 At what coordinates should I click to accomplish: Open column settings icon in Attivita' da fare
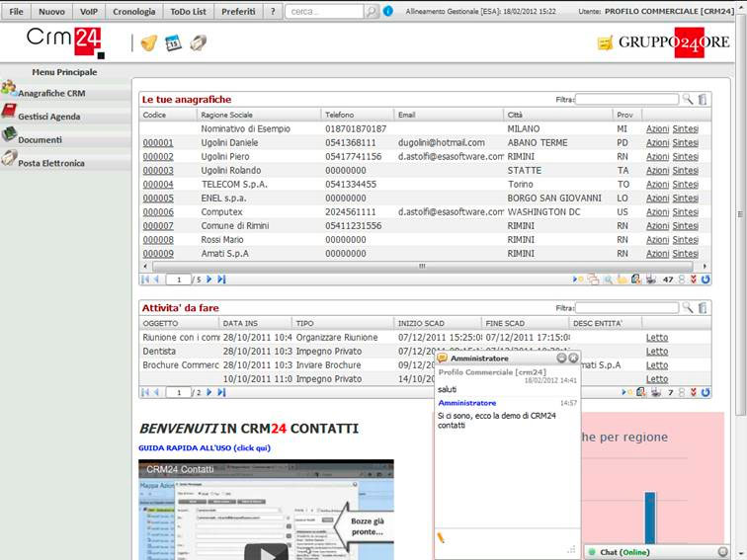tap(703, 307)
